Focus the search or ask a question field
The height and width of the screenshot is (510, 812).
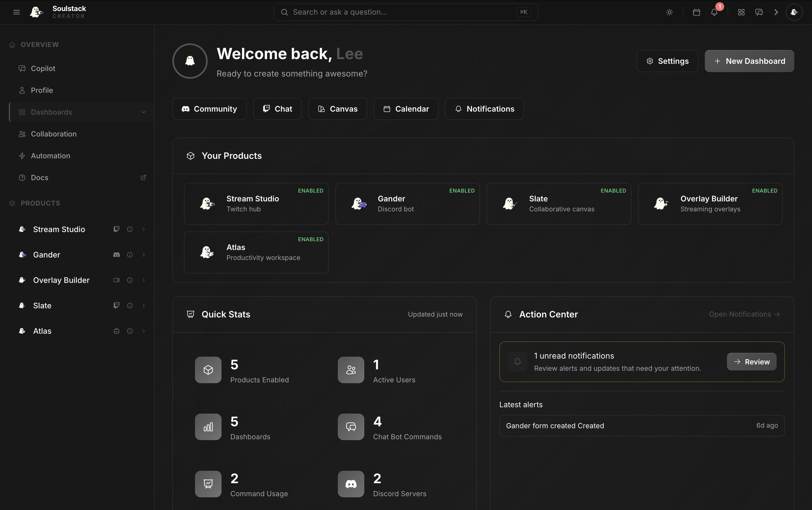[x=406, y=12]
